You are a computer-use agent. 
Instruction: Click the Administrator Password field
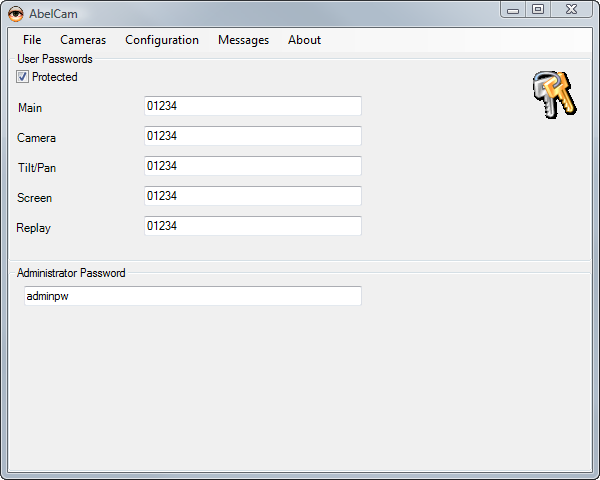(193, 296)
